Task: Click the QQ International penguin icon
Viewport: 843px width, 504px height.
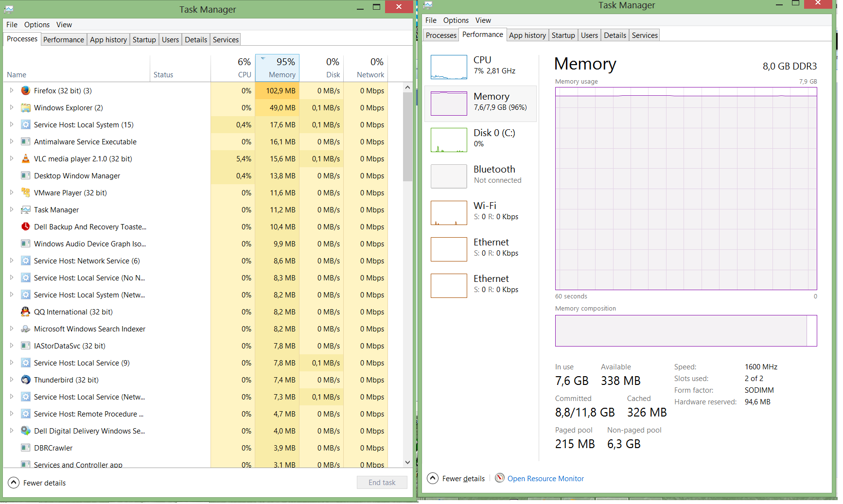Action: click(x=26, y=312)
